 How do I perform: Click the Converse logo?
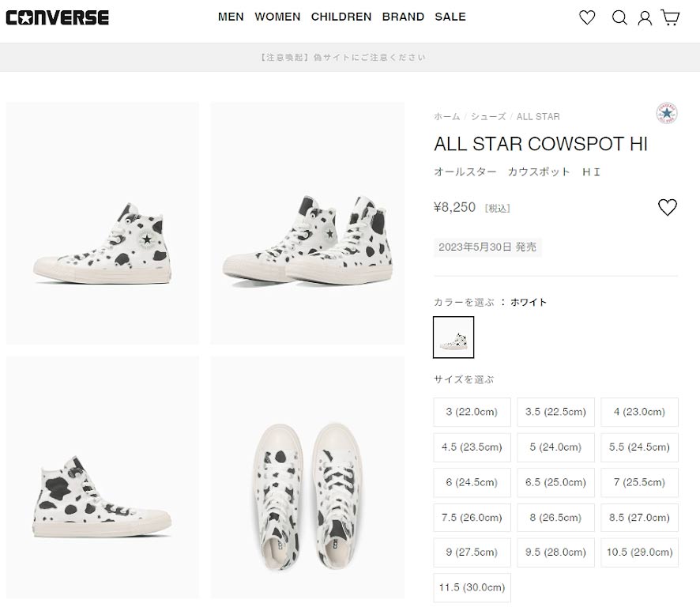pyautogui.click(x=58, y=17)
